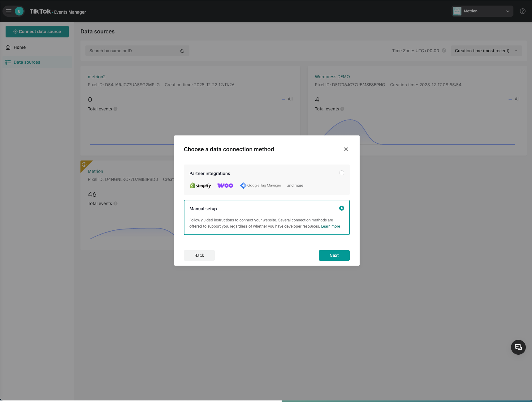Click the user avatar icon in header
This screenshot has width=532, height=402.
(19, 11)
